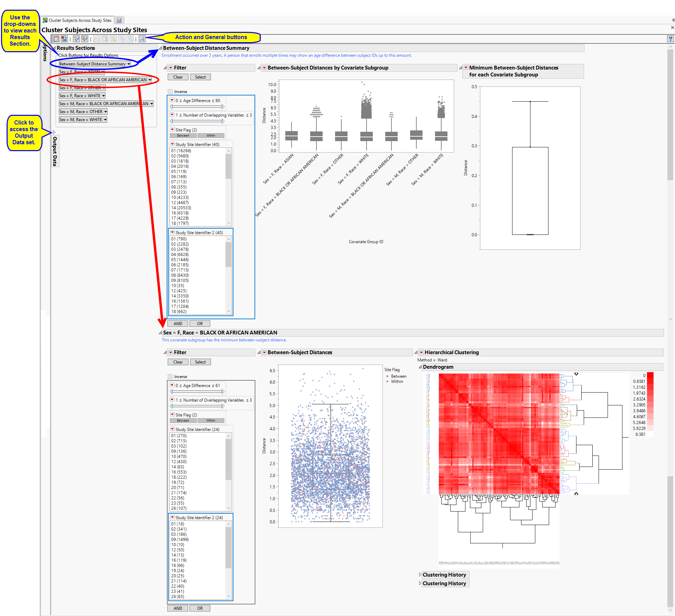Open the Output Data side tab
The height and width of the screenshot is (616, 675).
[x=55, y=151]
